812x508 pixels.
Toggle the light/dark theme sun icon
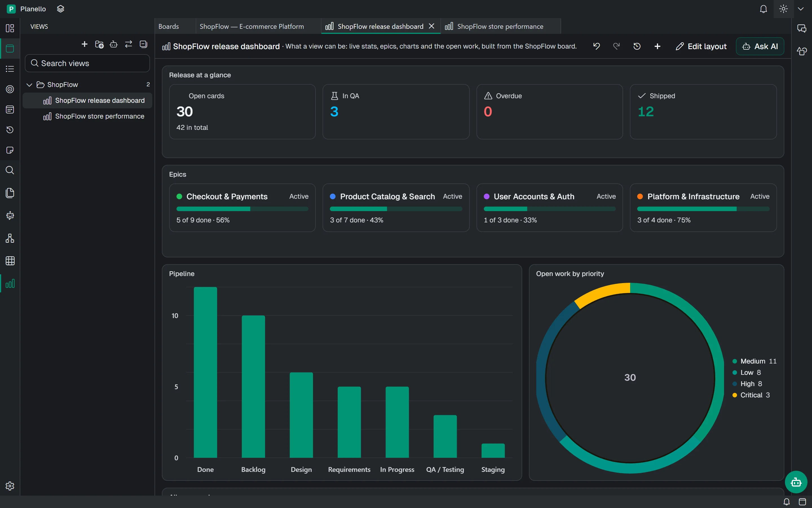click(x=784, y=9)
